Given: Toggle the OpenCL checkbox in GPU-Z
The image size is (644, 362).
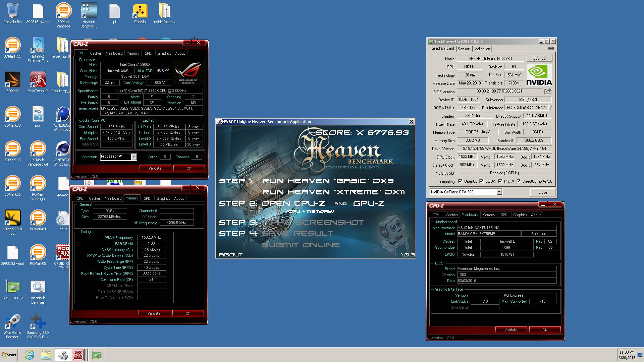Looking at the screenshot, I should point(460,181).
